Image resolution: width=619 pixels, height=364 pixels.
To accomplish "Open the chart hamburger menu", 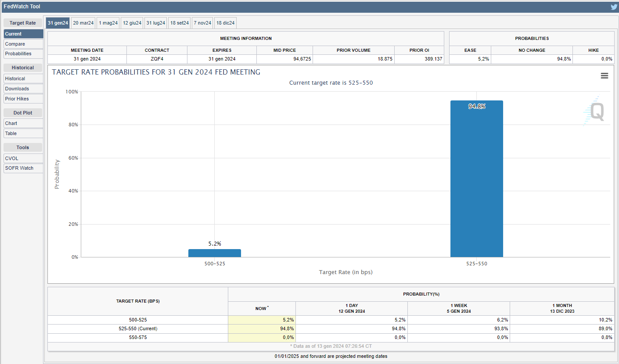I will 604,76.
